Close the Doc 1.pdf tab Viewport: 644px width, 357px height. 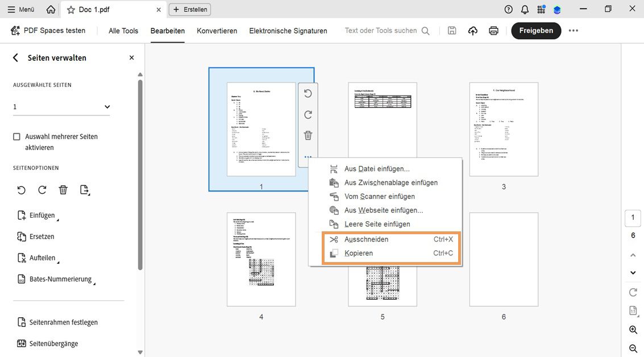(159, 10)
